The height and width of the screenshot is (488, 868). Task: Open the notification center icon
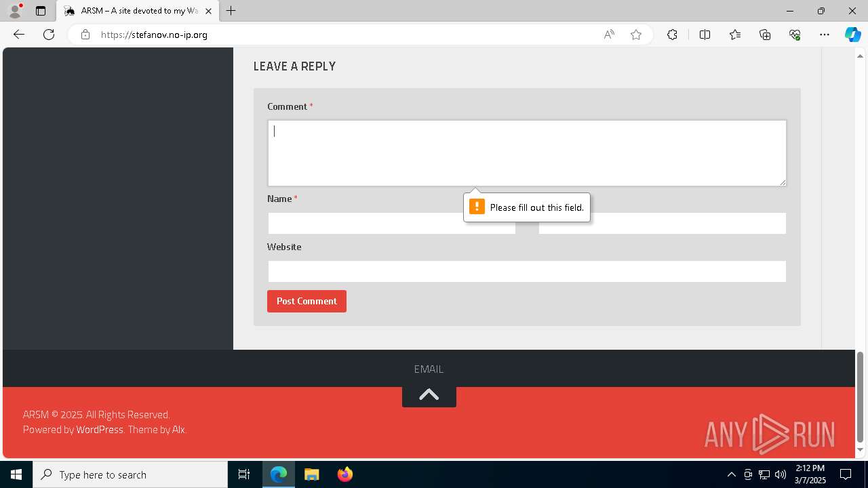(846, 474)
